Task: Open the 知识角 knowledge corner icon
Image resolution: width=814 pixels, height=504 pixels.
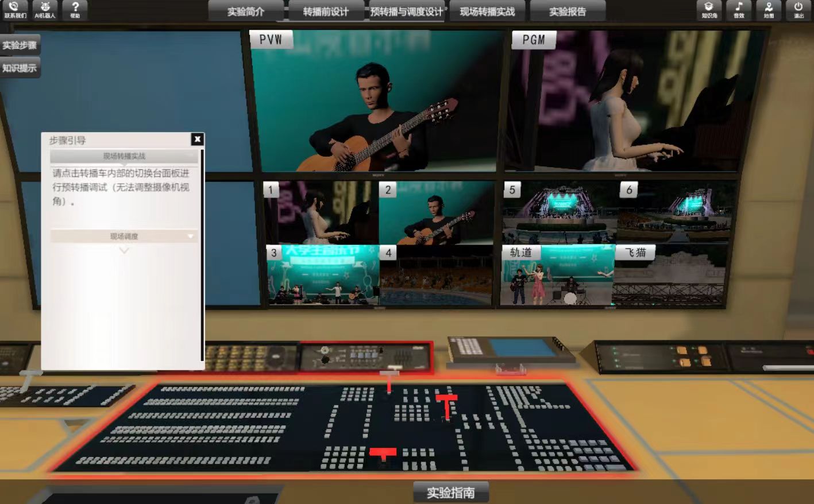Action: coord(709,9)
